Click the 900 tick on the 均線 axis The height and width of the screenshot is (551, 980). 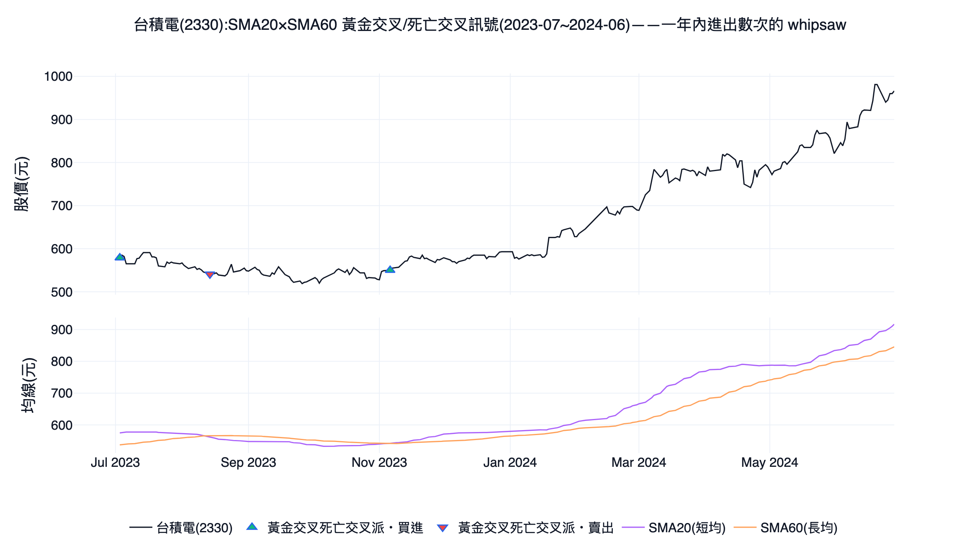pyautogui.click(x=62, y=330)
